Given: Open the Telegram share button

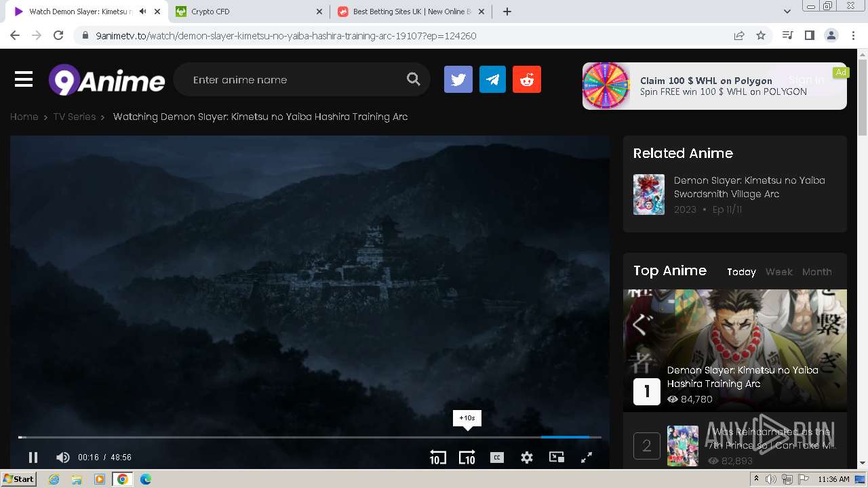Looking at the screenshot, I should click(x=492, y=79).
